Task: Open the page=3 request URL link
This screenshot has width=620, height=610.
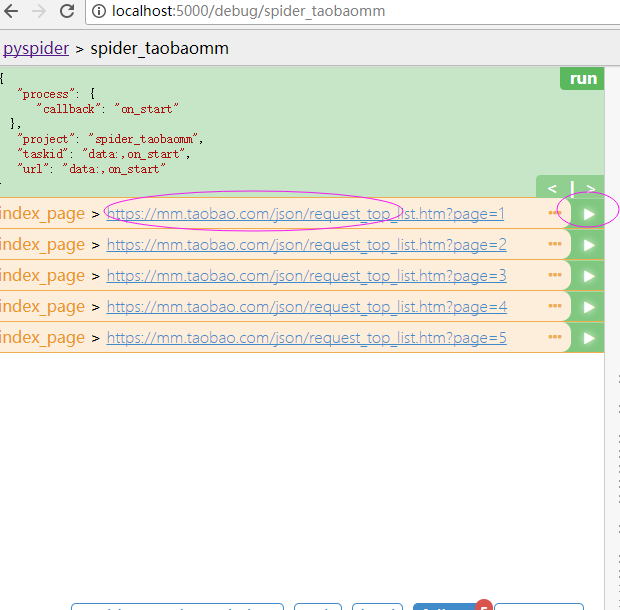Action: 306,276
